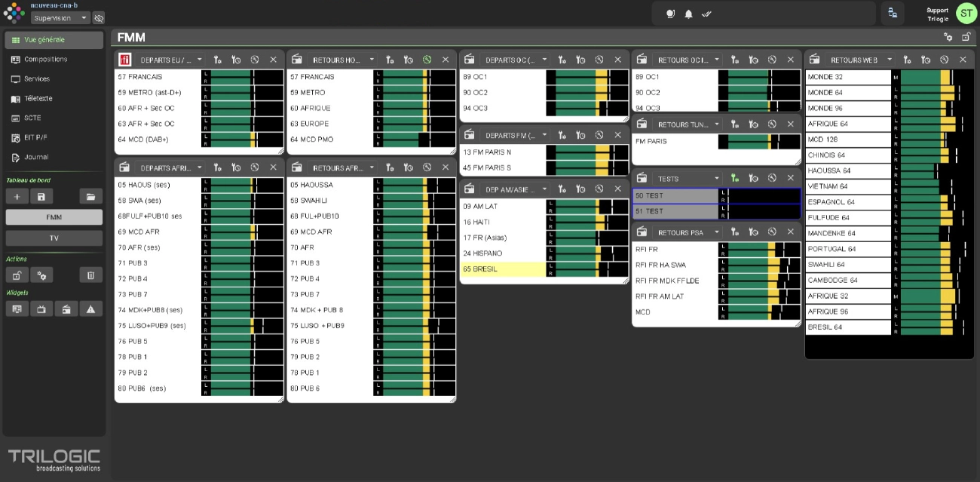Viewport: 980px width, 482px height.
Task: Click the rfi logo on DEPARTS EU widget
Action: point(125,60)
